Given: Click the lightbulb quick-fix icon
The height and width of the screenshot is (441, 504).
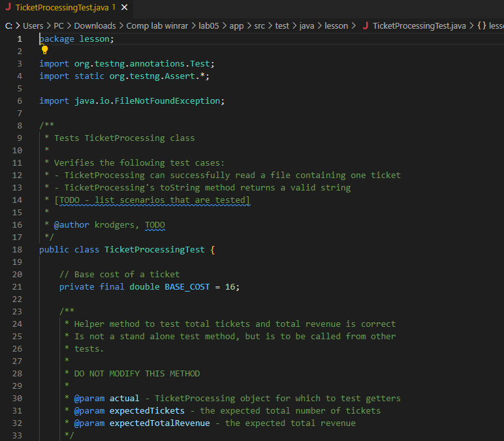Looking at the screenshot, I should (x=44, y=50).
